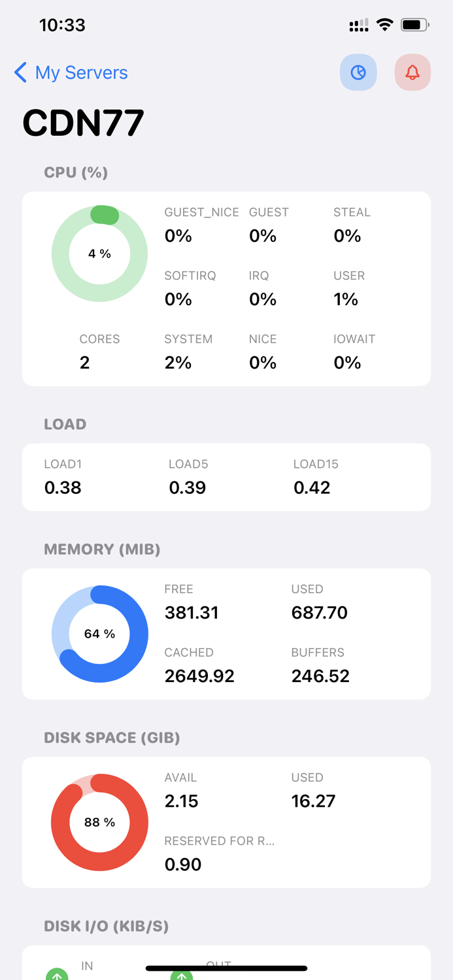Tap the LOAD5 value of 0.39
This screenshot has height=980, width=453.
tap(188, 487)
